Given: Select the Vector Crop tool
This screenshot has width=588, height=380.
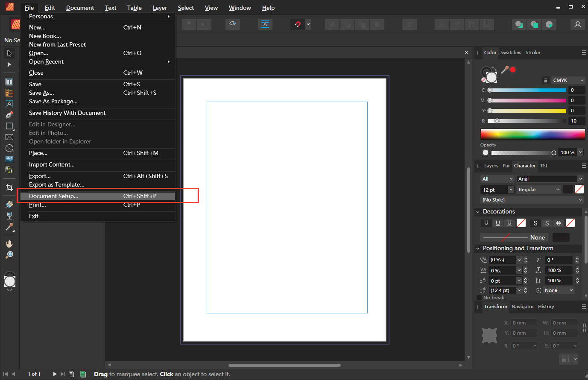Looking at the screenshot, I should [x=9, y=187].
